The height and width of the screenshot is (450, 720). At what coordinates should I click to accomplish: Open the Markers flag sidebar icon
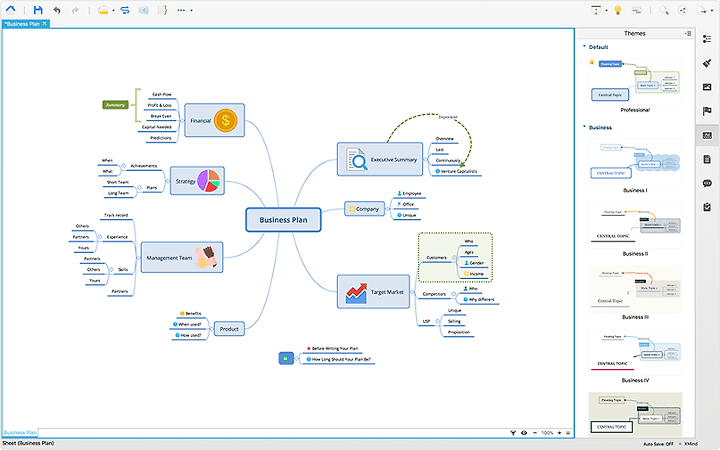(x=707, y=111)
